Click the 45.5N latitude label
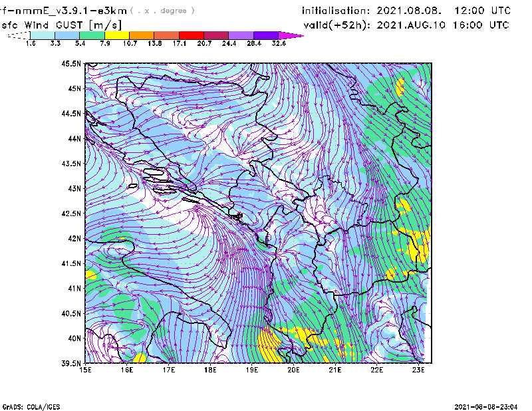This screenshot has height=411, width=532. click(72, 63)
